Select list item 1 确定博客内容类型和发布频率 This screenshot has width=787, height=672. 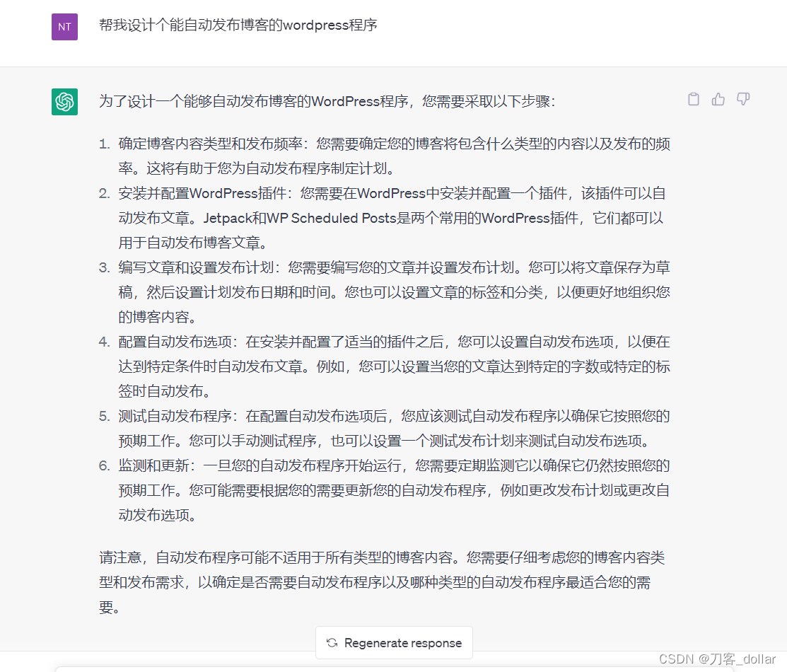[x=385, y=156]
